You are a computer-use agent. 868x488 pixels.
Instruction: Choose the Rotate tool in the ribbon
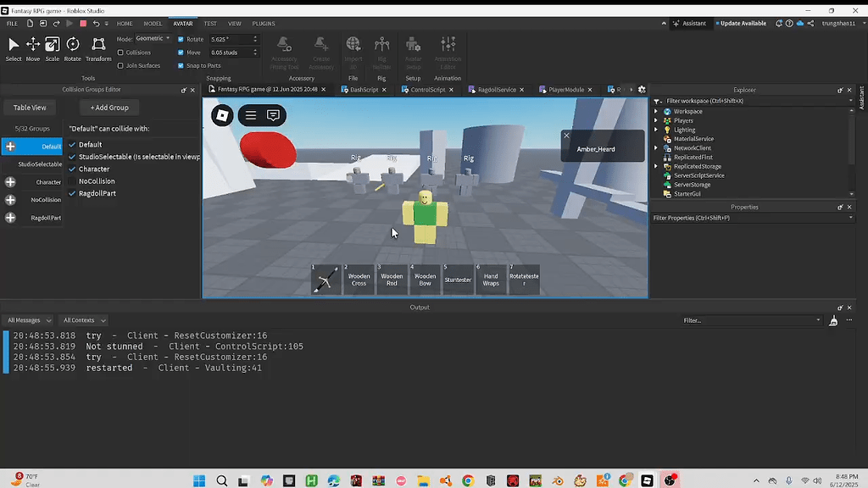[73, 47]
